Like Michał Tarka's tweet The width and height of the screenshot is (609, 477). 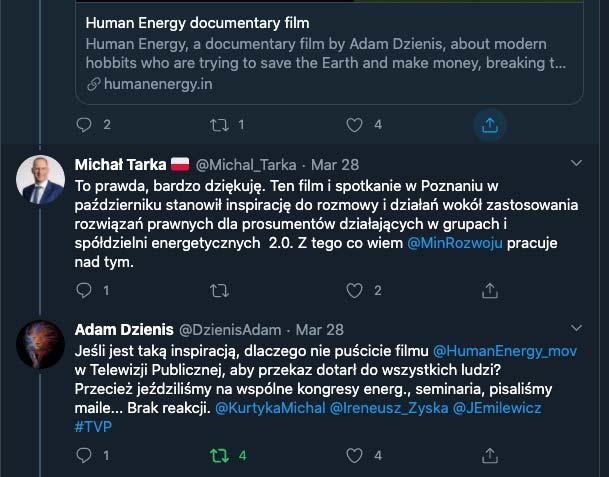coord(353,291)
